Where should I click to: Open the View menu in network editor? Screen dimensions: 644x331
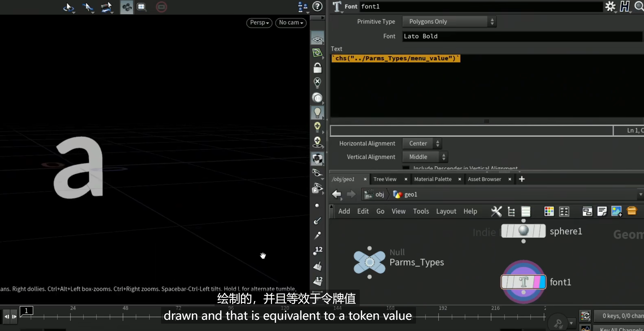pyautogui.click(x=398, y=211)
